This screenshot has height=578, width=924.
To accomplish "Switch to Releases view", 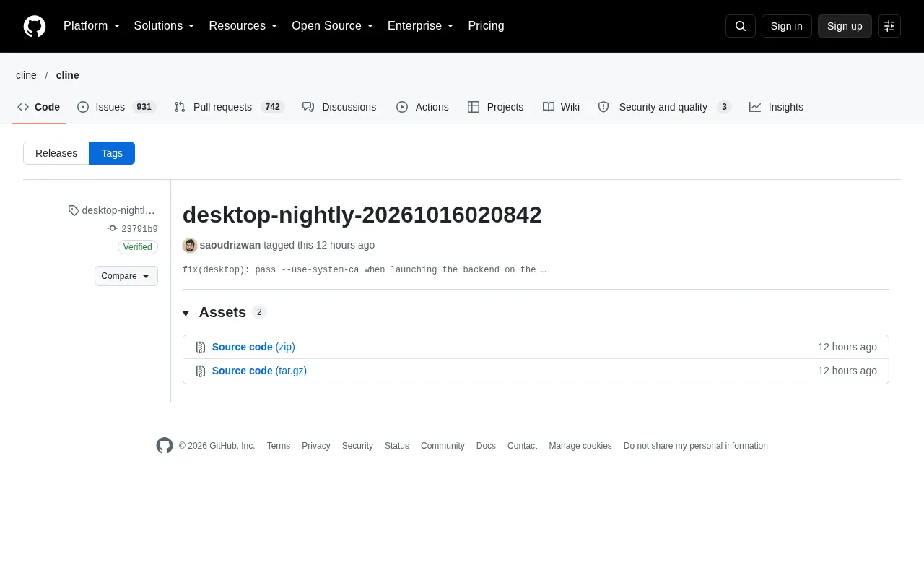I will [56, 153].
